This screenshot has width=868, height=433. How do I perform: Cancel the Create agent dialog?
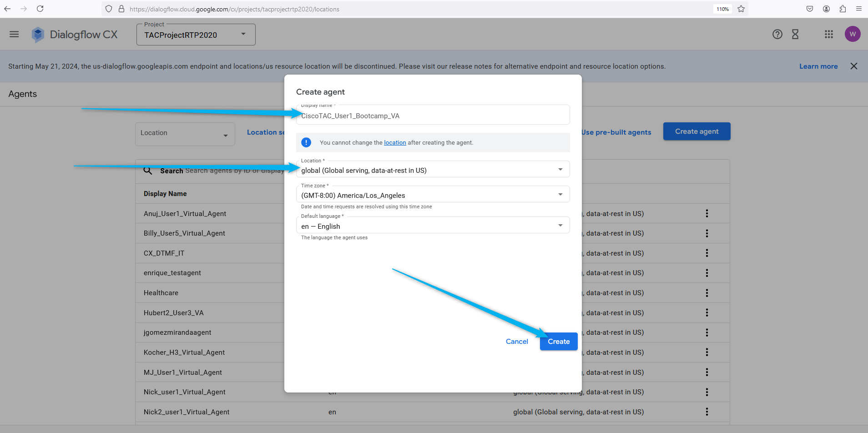tap(517, 342)
